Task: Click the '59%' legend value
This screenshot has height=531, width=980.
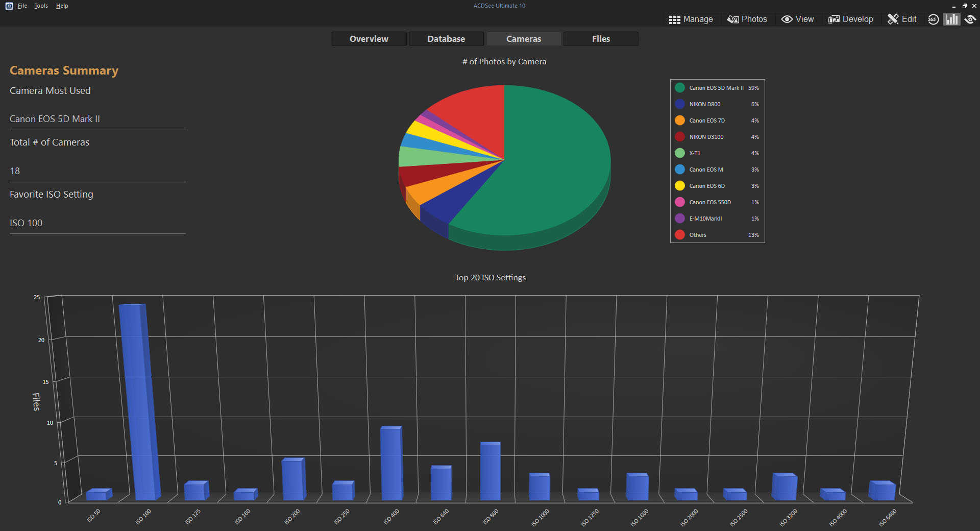Action: (753, 88)
